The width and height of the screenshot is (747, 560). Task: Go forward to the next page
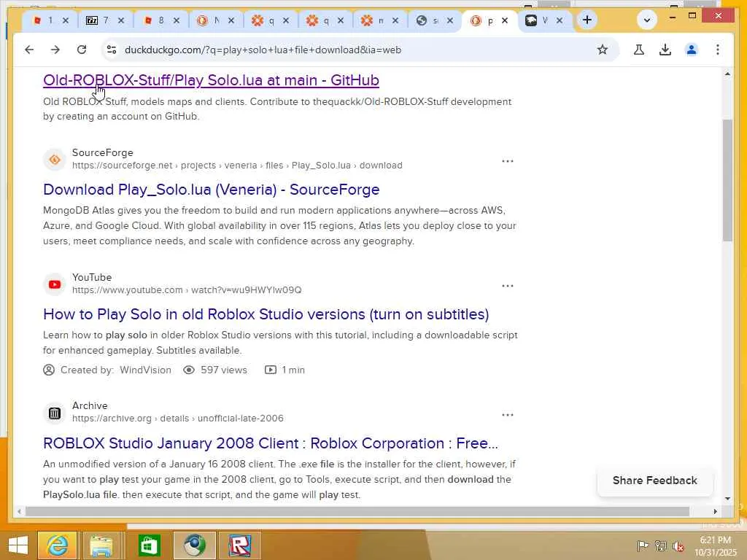pos(55,50)
